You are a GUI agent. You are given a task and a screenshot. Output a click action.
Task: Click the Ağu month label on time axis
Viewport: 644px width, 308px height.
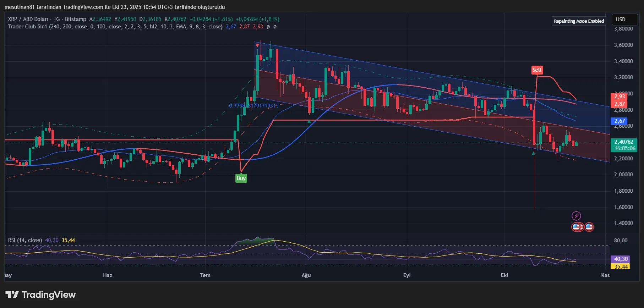tap(306, 275)
